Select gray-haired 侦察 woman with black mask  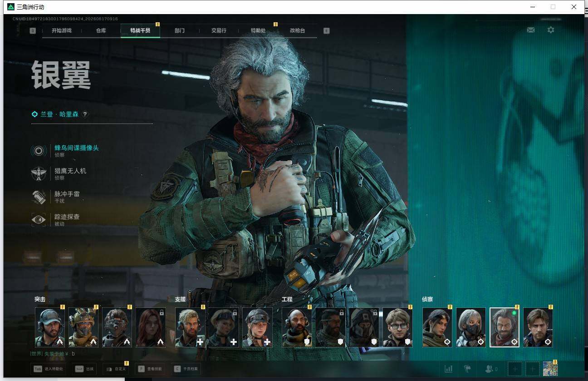(x=471, y=327)
